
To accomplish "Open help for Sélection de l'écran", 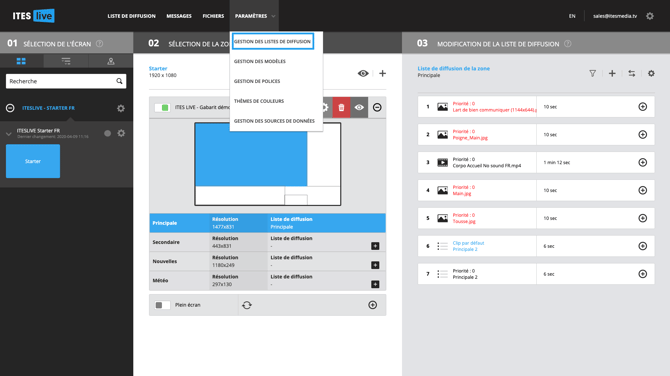I will (x=100, y=44).
